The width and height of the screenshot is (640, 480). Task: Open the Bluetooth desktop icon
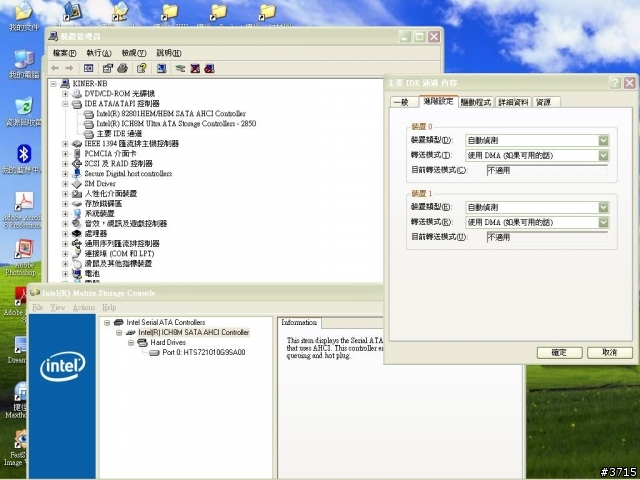pos(24,154)
